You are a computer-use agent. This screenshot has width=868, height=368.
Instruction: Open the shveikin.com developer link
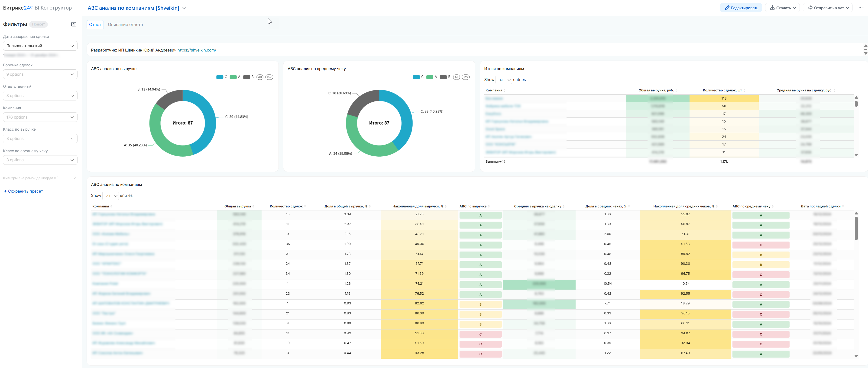point(196,50)
